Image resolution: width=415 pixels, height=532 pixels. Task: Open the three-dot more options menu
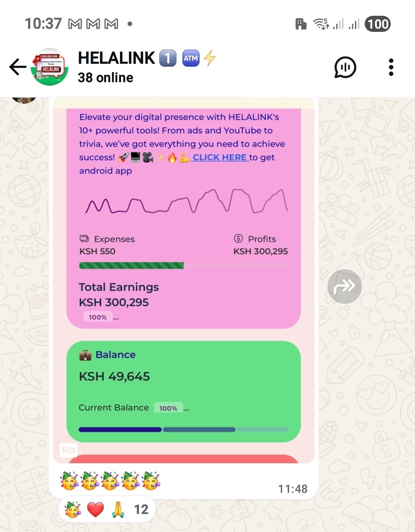point(391,67)
